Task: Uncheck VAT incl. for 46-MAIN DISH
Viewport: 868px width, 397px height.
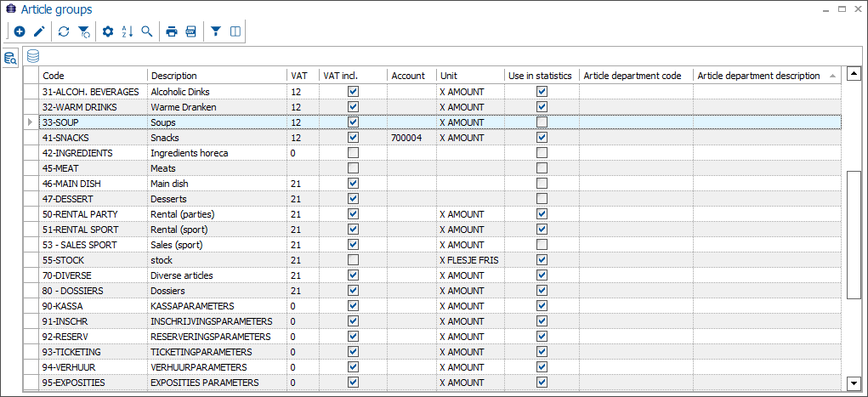Action: pos(353,184)
